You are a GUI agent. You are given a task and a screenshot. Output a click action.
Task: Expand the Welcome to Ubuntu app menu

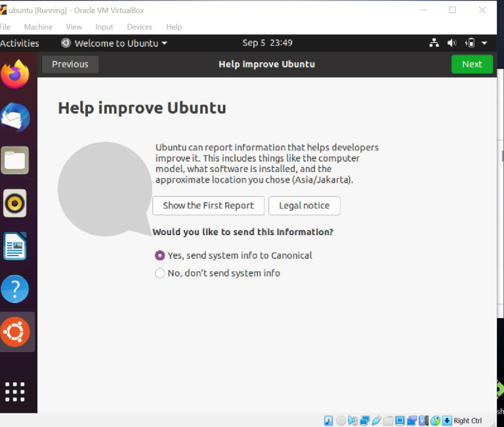(x=114, y=43)
